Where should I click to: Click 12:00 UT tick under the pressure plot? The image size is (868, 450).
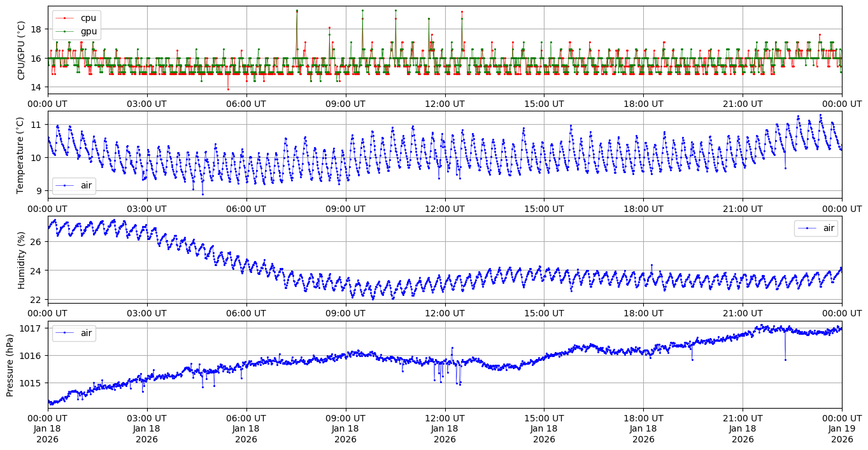pos(445,418)
